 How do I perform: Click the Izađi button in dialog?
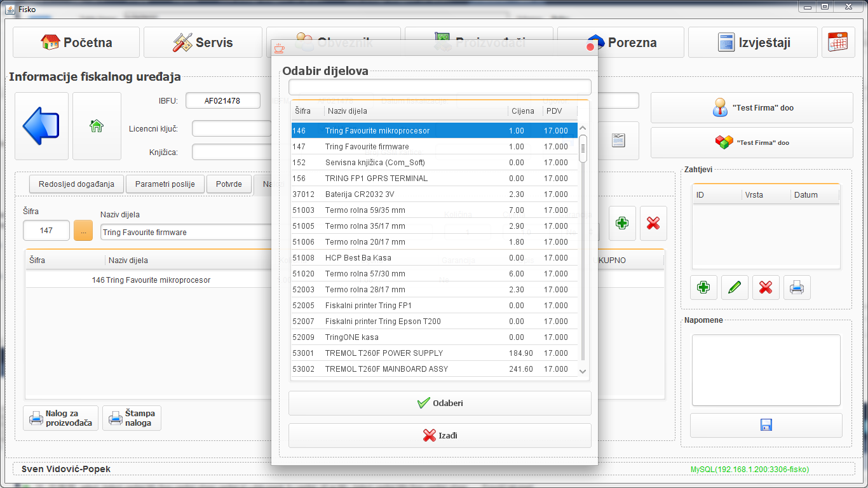[440, 435]
